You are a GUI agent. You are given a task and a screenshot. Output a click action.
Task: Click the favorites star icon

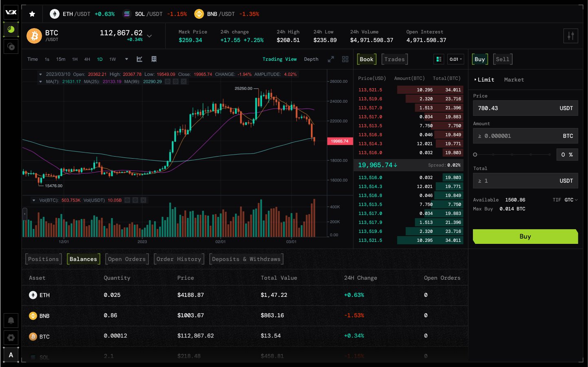click(32, 13)
